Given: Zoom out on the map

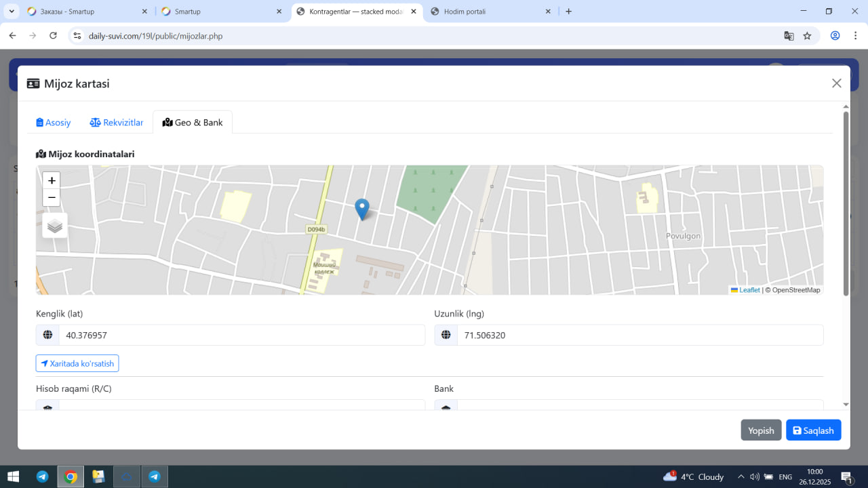Looking at the screenshot, I should click(x=52, y=198).
